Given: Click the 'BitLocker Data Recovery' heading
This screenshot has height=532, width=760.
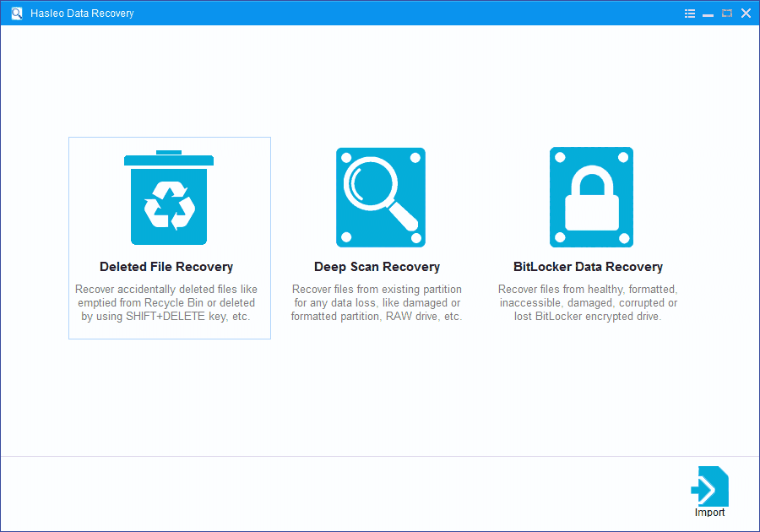Looking at the screenshot, I should [588, 266].
